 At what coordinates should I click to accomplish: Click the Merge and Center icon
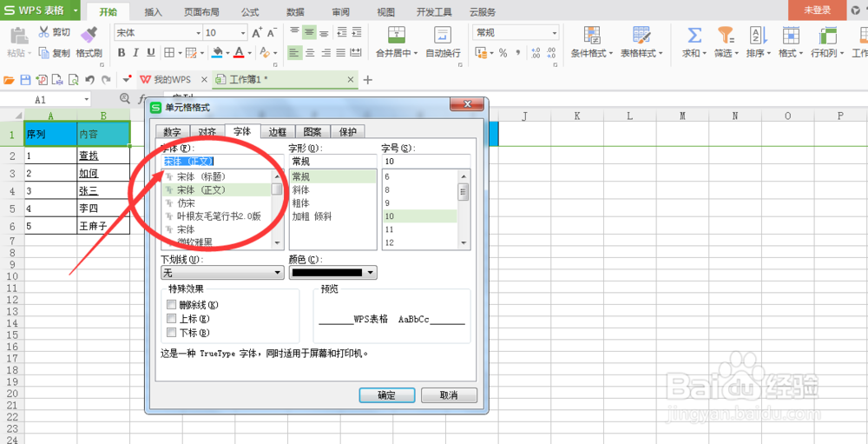[396, 35]
